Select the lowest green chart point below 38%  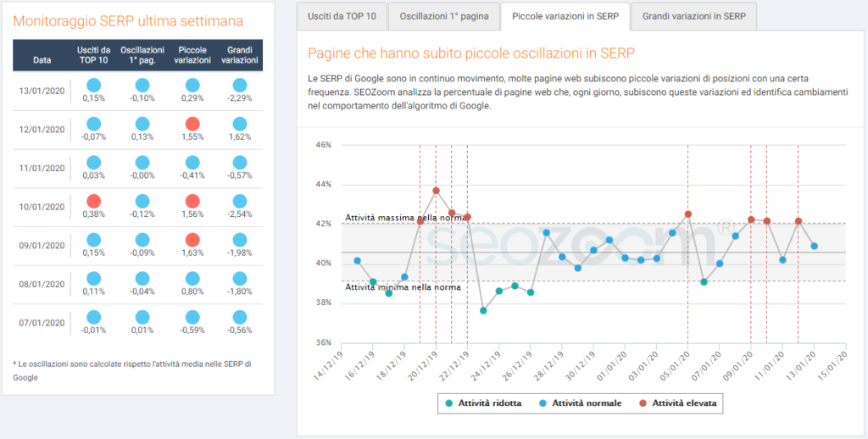[x=483, y=310]
